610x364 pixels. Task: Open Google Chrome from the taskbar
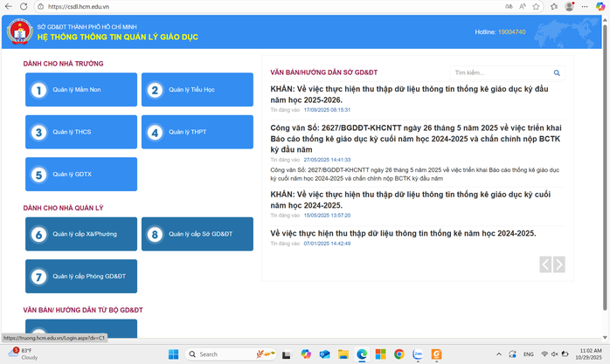[399, 354]
